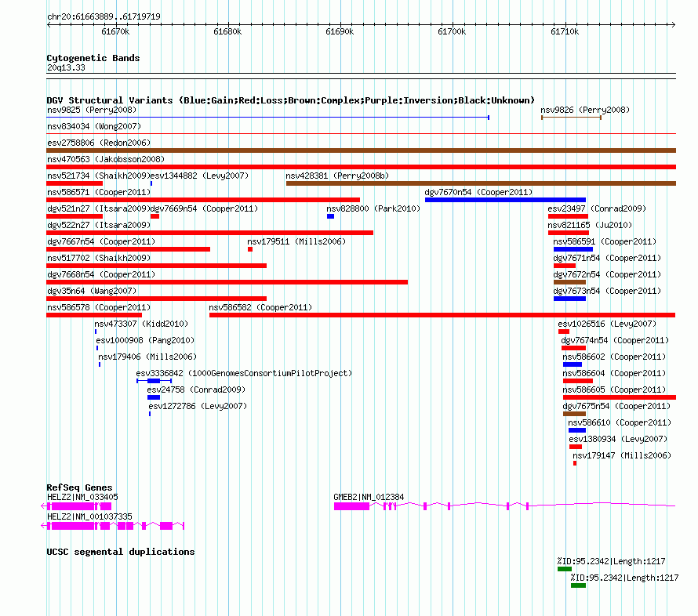Click nsv179511 (Mills2006) variant label
Viewport: 698px width, 616px height.
coord(296,241)
